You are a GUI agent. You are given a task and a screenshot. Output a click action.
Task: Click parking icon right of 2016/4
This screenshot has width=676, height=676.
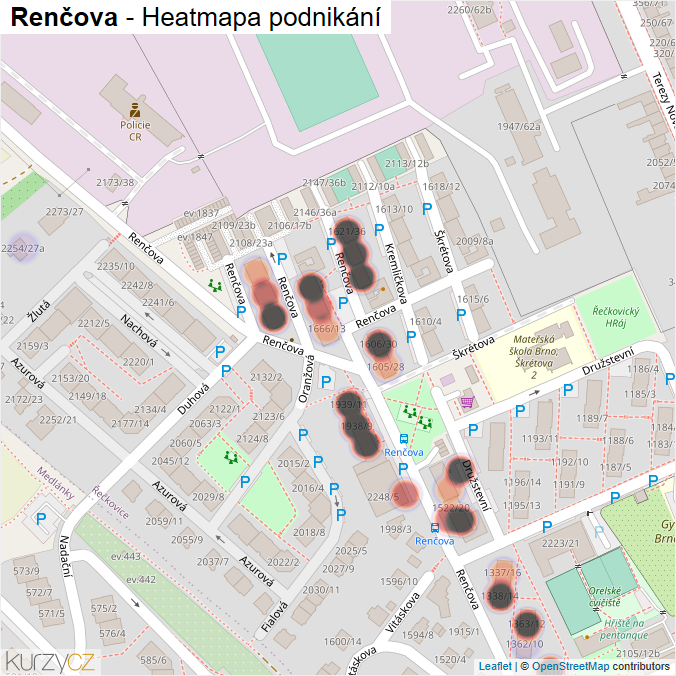[334, 488]
